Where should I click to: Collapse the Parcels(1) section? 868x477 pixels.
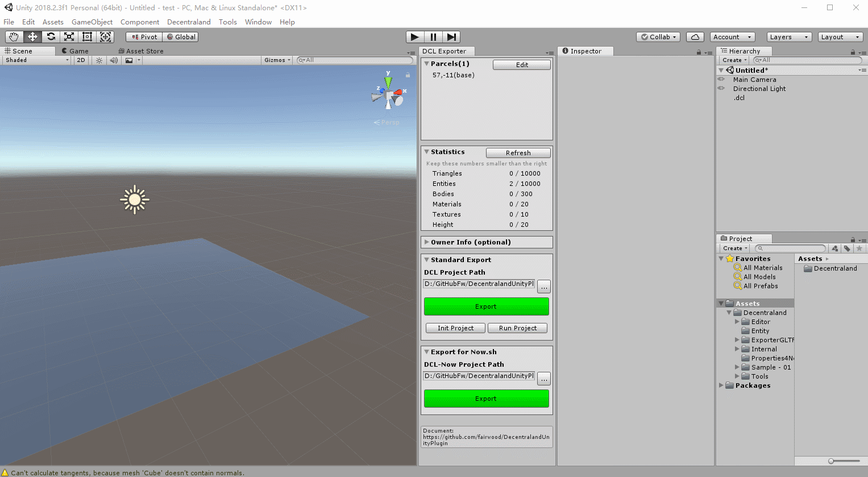pos(427,64)
